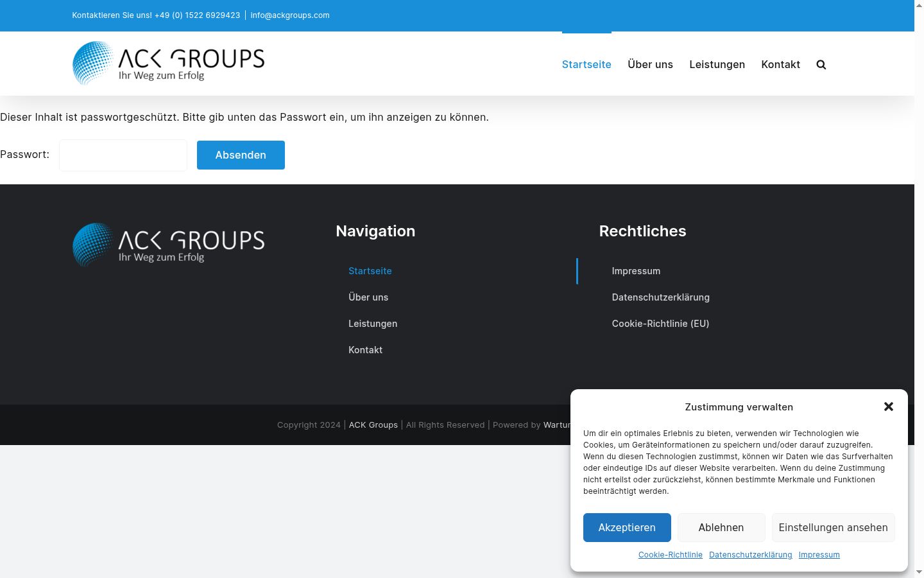This screenshot has width=924, height=578.
Task: Click Einstellungen ansehen in the cookie dialog
Action: [x=833, y=527]
